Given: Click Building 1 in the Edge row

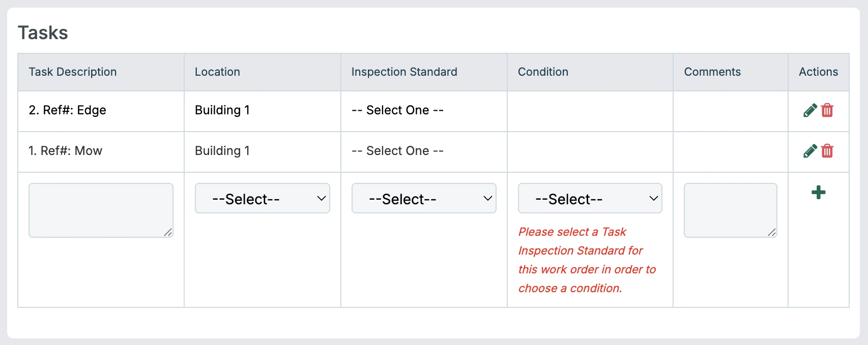Looking at the screenshot, I should (222, 110).
